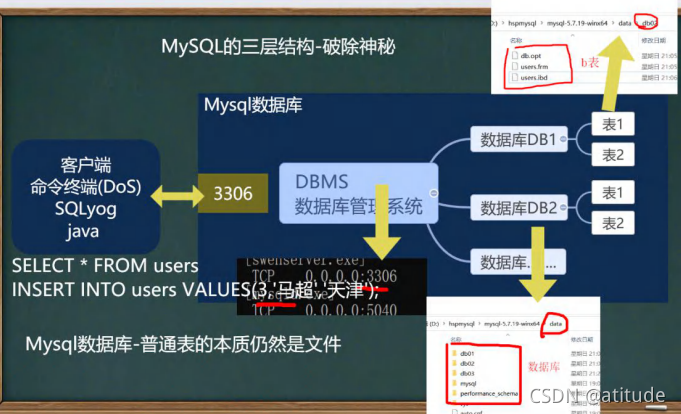
Task: Select 表2 under 数据库DB2
Action: click(x=613, y=223)
